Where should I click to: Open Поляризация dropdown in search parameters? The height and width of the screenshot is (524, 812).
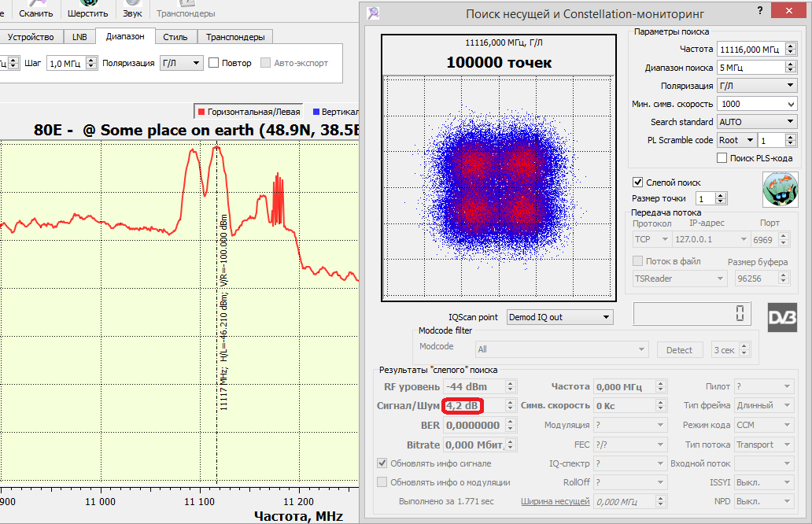click(757, 86)
